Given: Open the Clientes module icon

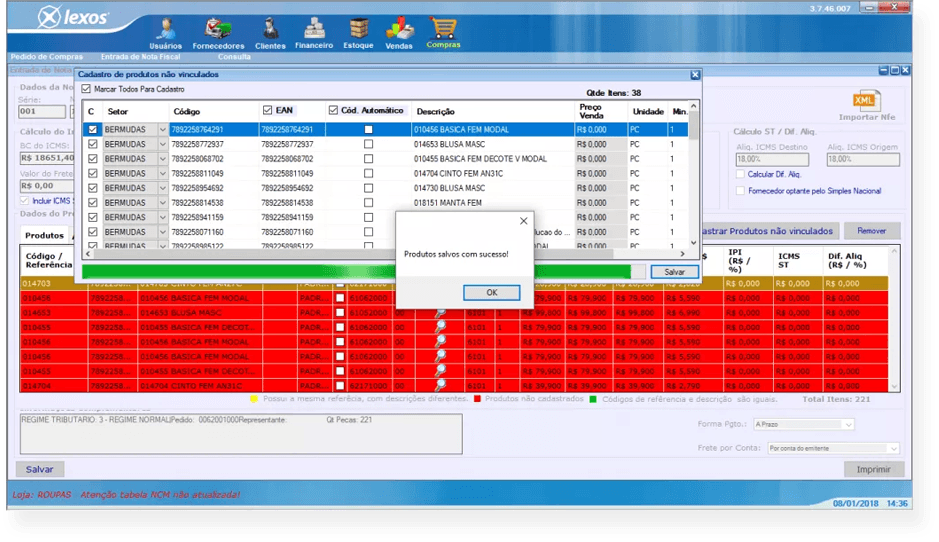Looking at the screenshot, I should click(270, 34).
